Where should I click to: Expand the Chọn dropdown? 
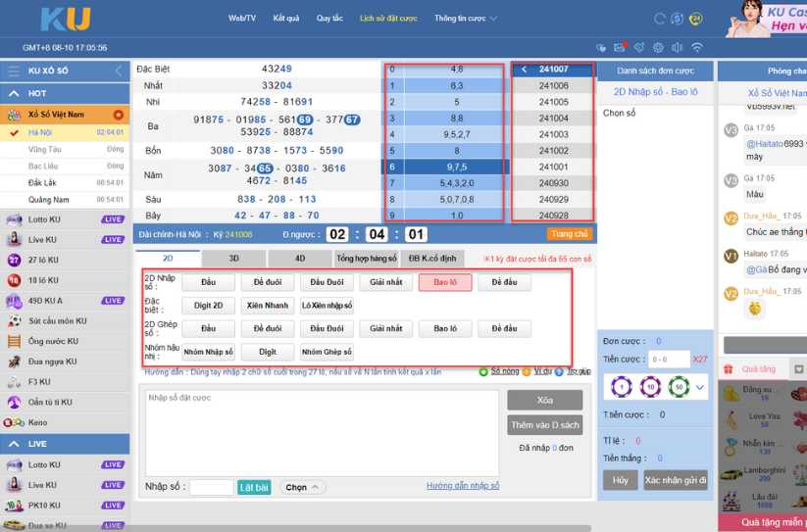[303, 487]
